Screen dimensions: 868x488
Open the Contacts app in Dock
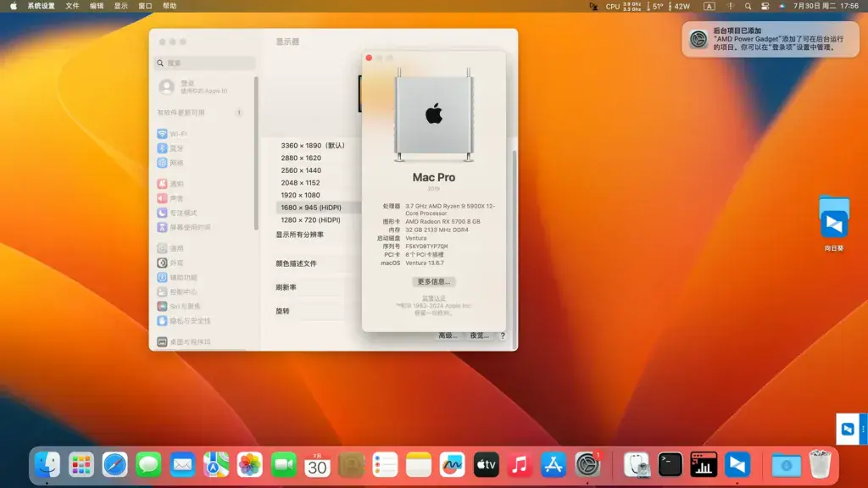(x=351, y=465)
